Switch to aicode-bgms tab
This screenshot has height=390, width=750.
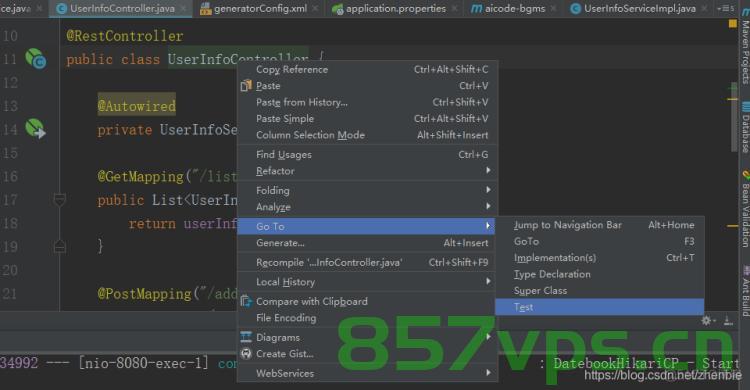514,8
